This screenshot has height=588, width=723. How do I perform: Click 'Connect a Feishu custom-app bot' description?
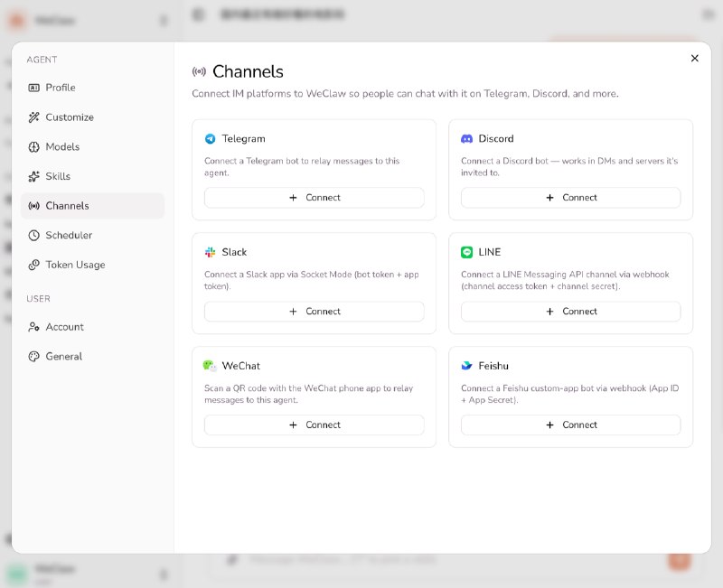[570, 394]
